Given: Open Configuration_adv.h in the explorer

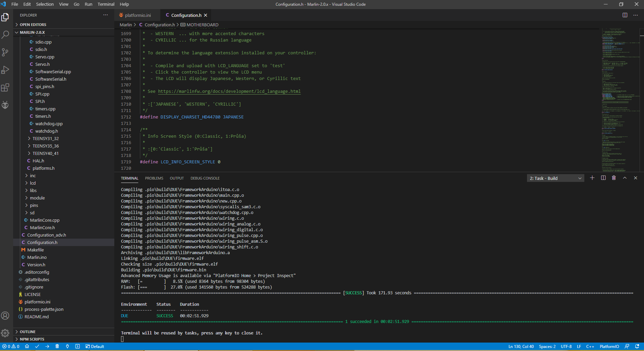Looking at the screenshot, I should 47,235.
